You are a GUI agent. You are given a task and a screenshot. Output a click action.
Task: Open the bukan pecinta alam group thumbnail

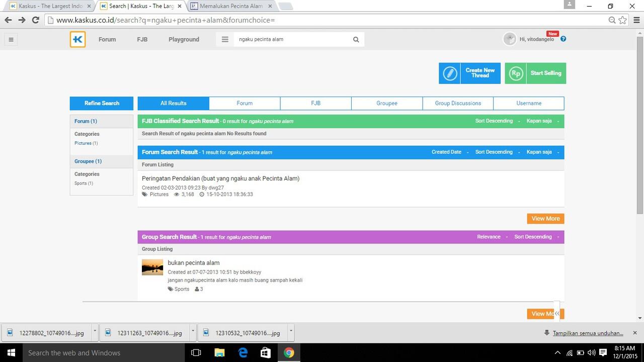pos(152,267)
